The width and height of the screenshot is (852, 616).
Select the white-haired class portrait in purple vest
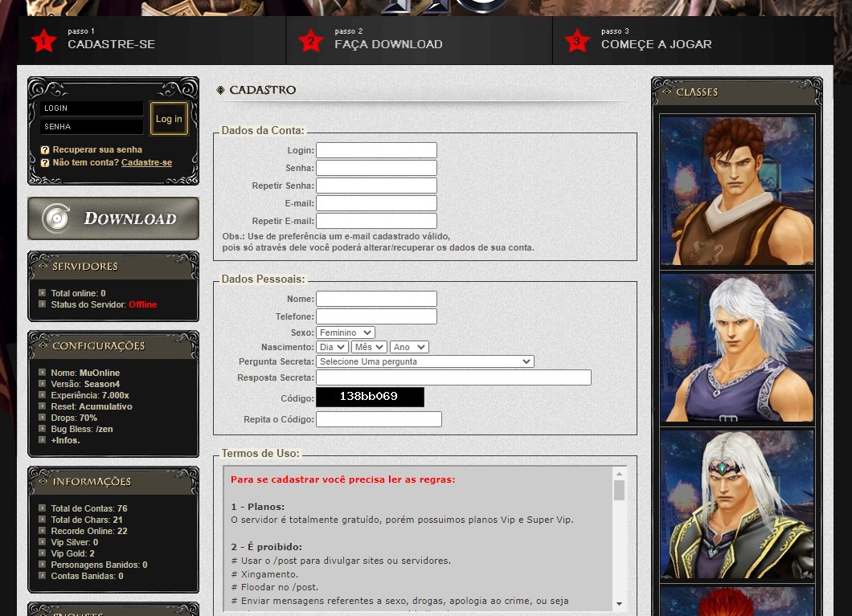pos(737,347)
